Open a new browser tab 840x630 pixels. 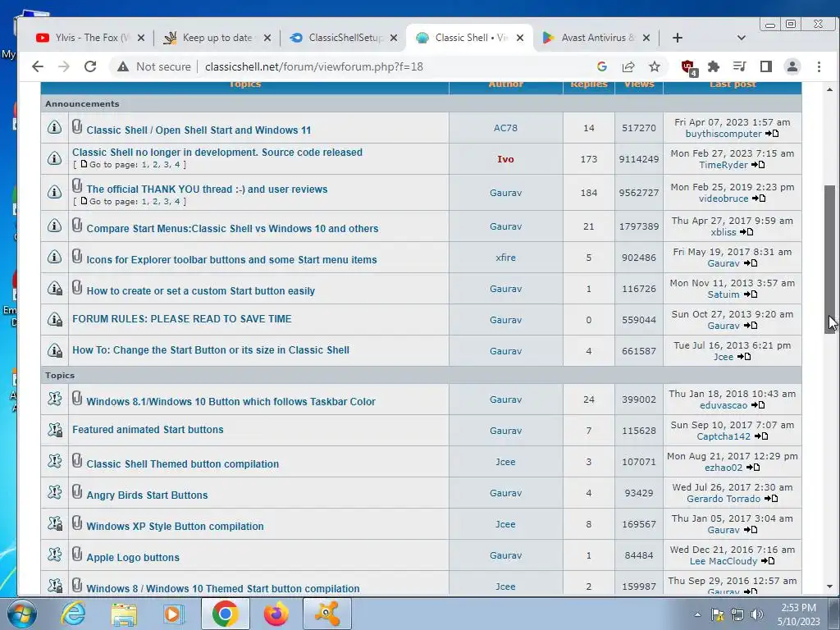(677, 38)
